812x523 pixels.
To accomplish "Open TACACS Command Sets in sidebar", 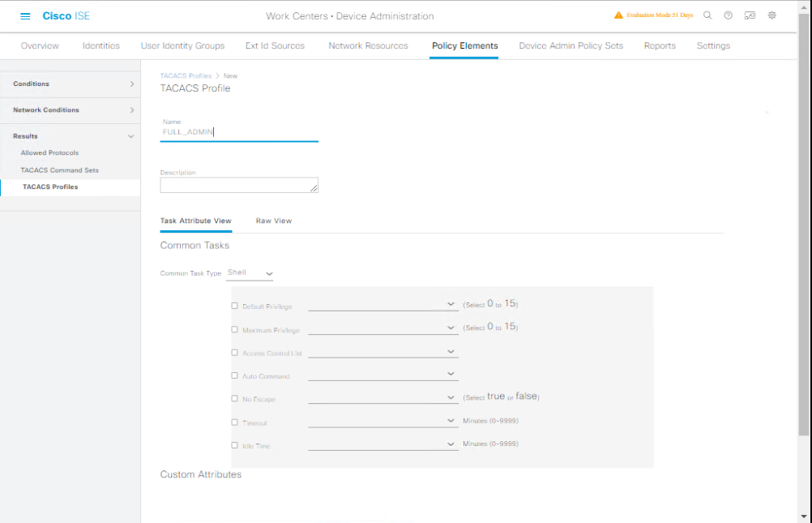I will (x=59, y=170).
